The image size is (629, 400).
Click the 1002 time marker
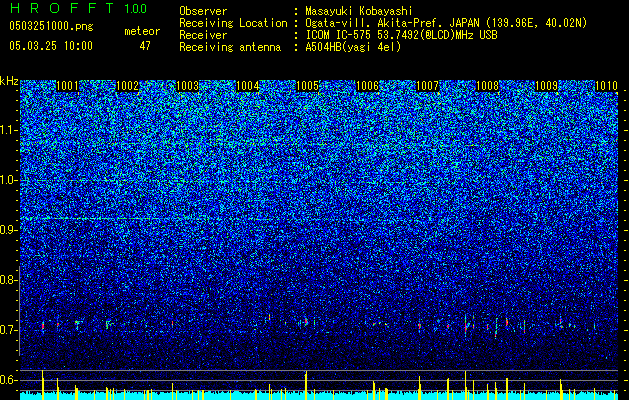(127, 86)
